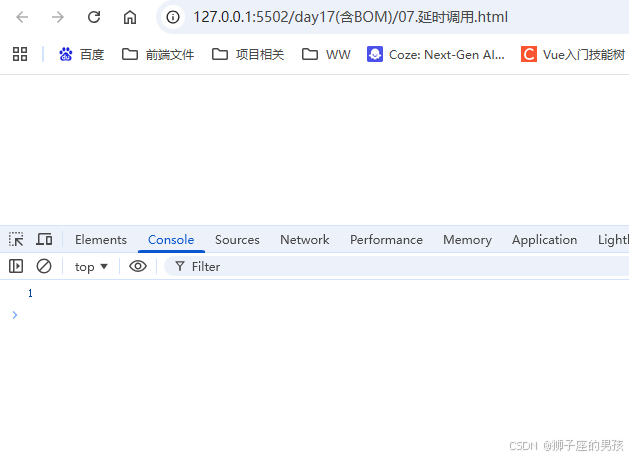Image resolution: width=629 pixels, height=457 pixels.
Task: Switch to the Network tab
Action: tap(304, 240)
